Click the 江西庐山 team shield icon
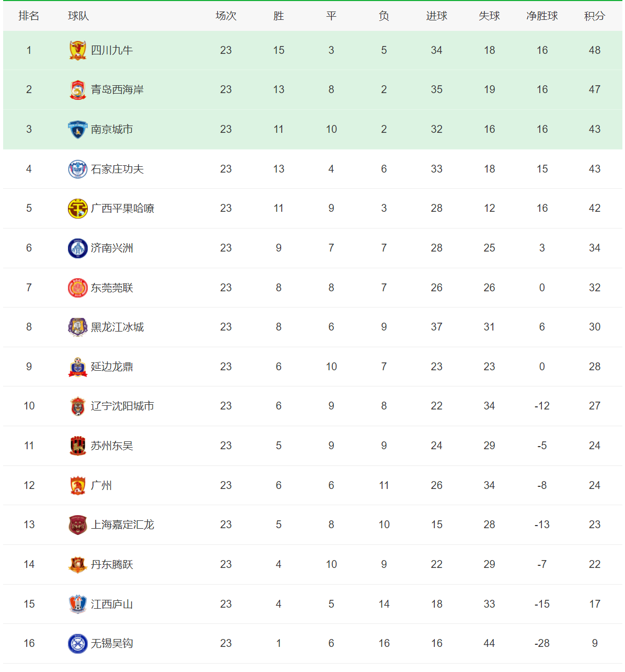 coord(78,604)
